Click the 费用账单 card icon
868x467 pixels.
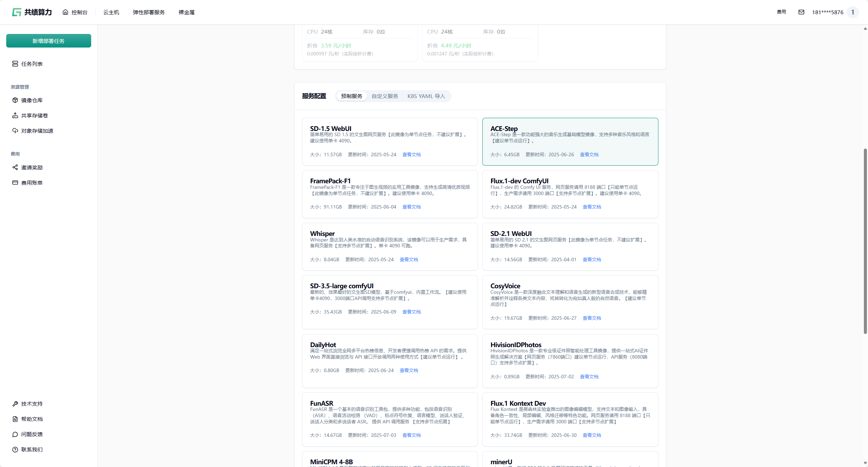(x=15, y=183)
